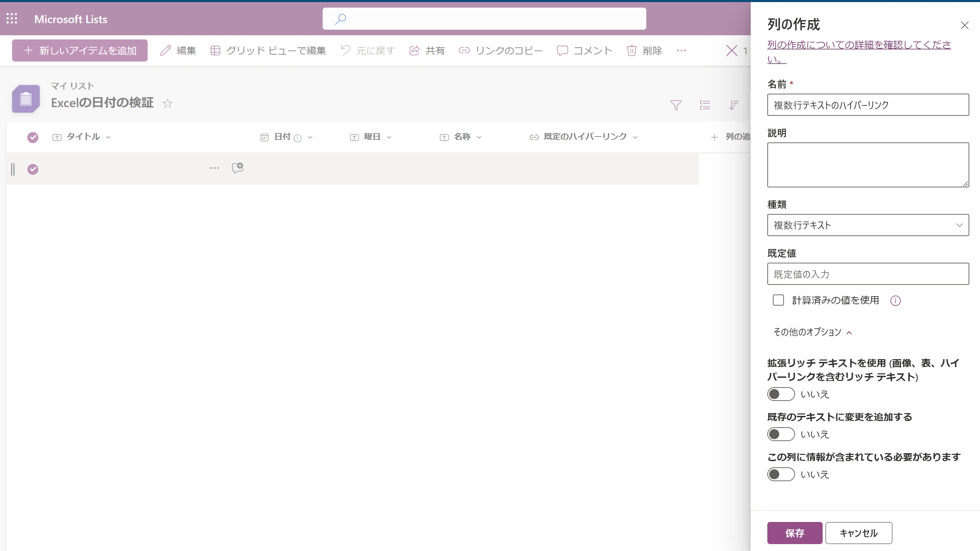Click the info icon next to 計算済みの値を使用
980x551 pixels.
point(895,301)
